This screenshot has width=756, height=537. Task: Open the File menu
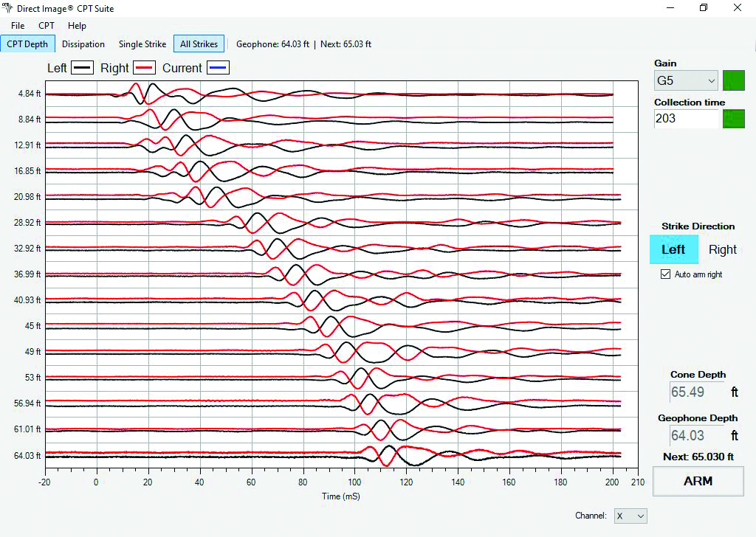click(17, 25)
